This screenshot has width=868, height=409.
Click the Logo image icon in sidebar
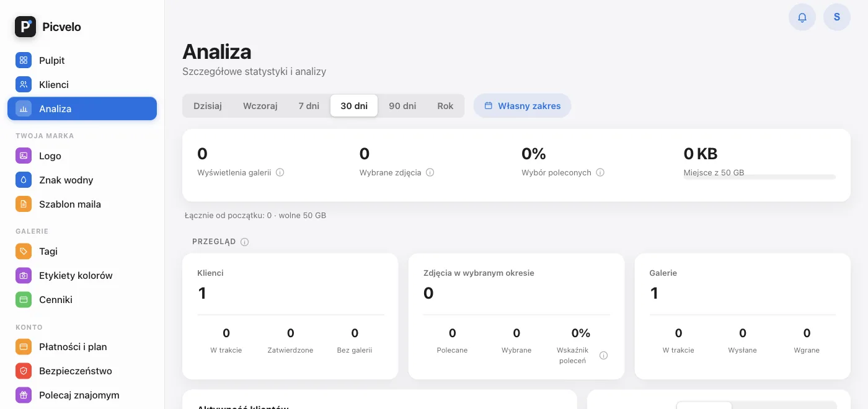click(24, 156)
